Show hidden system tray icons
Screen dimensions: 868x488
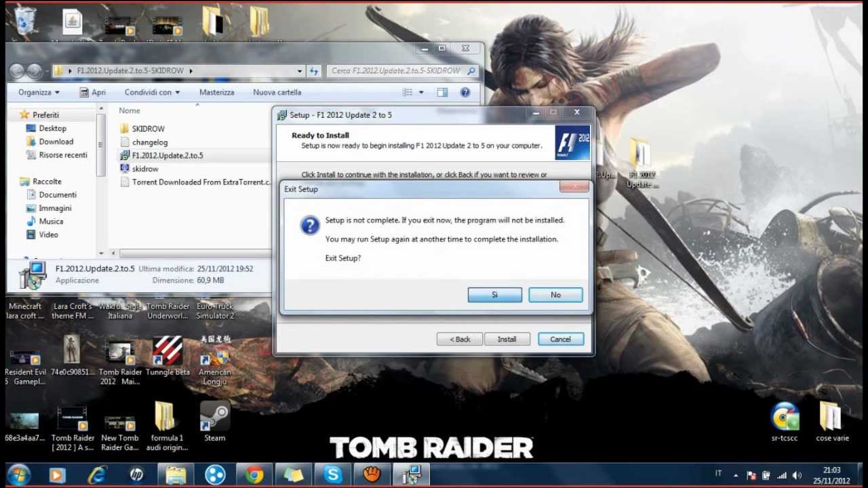[737, 475]
